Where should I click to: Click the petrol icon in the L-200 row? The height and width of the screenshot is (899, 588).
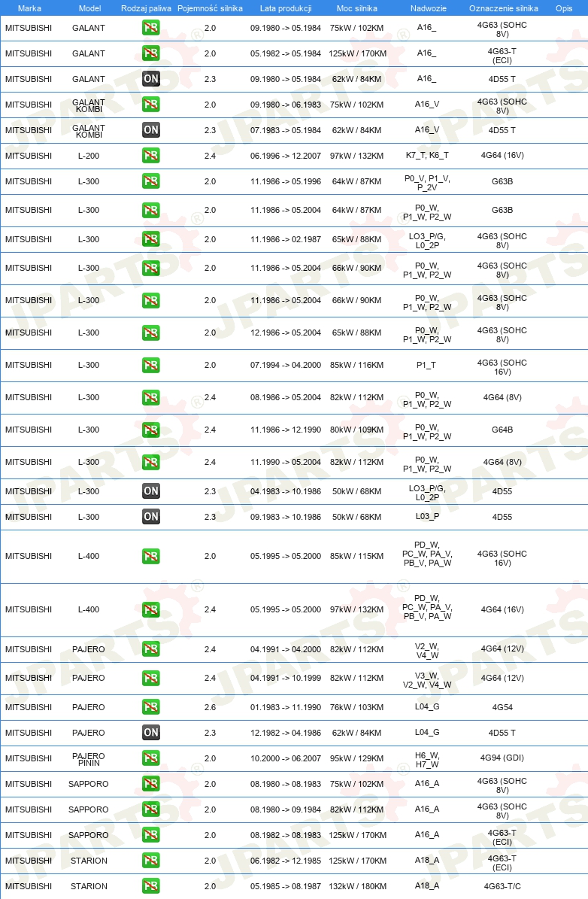[x=150, y=156]
